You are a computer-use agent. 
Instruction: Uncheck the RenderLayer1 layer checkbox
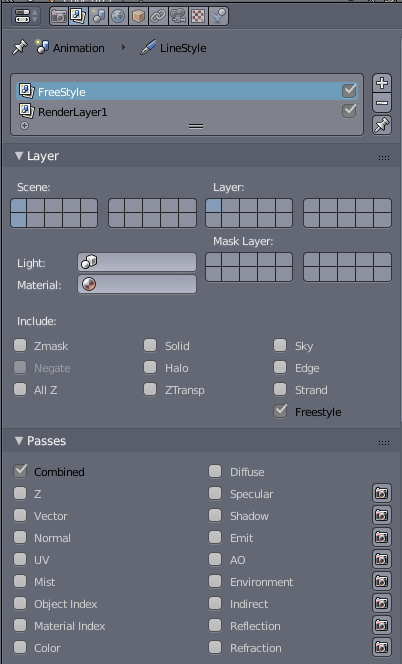point(349,111)
